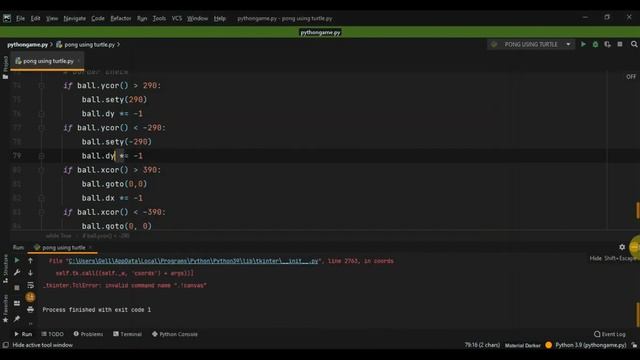Open the Structure tool window sidebar
Screen dimensions: 640x360
point(5,269)
